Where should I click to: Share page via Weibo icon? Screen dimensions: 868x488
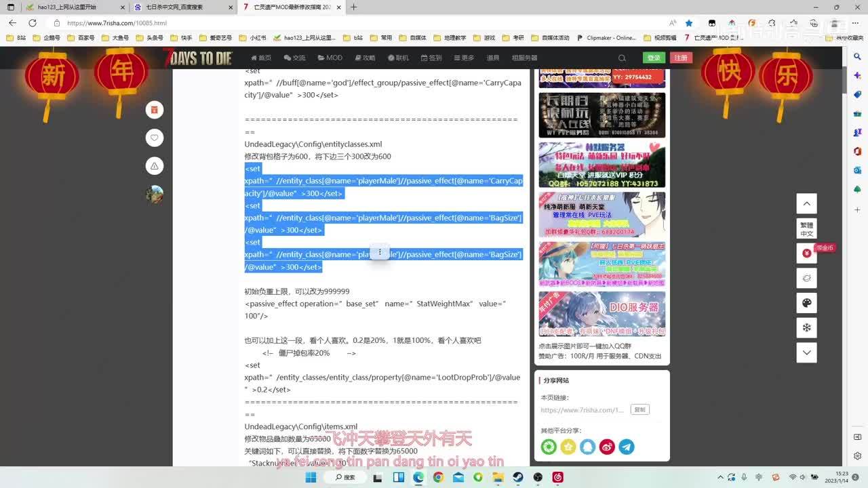(607, 447)
